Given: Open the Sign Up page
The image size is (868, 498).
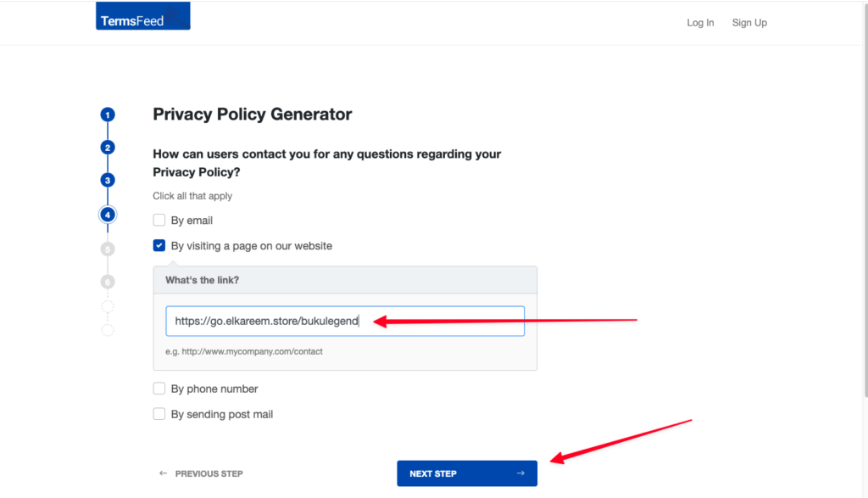Looking at the screenshot, I should click(749, 23).
